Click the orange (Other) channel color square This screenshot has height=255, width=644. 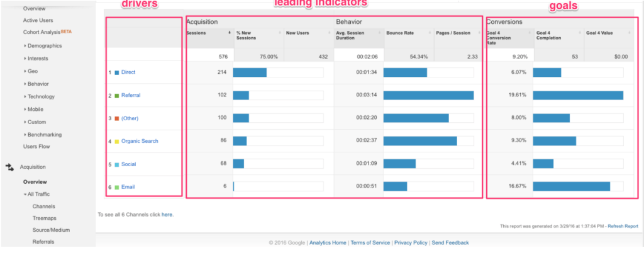click(116, 118)
